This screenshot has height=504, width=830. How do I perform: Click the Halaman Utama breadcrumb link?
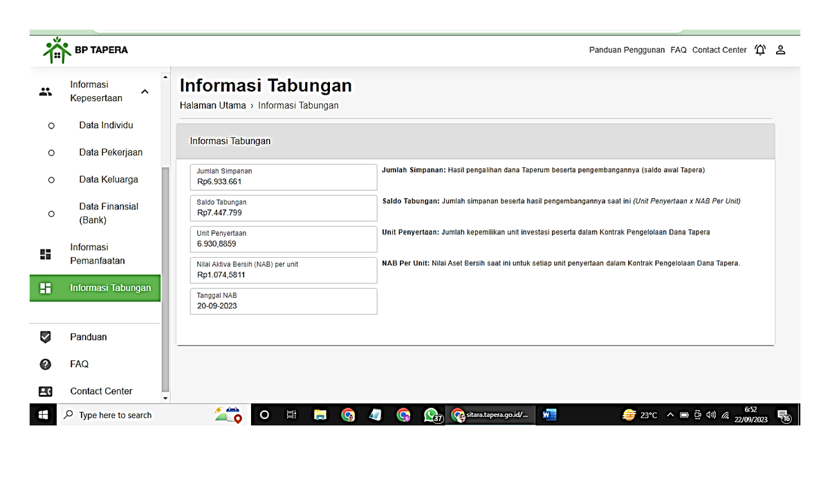(212, 105)
